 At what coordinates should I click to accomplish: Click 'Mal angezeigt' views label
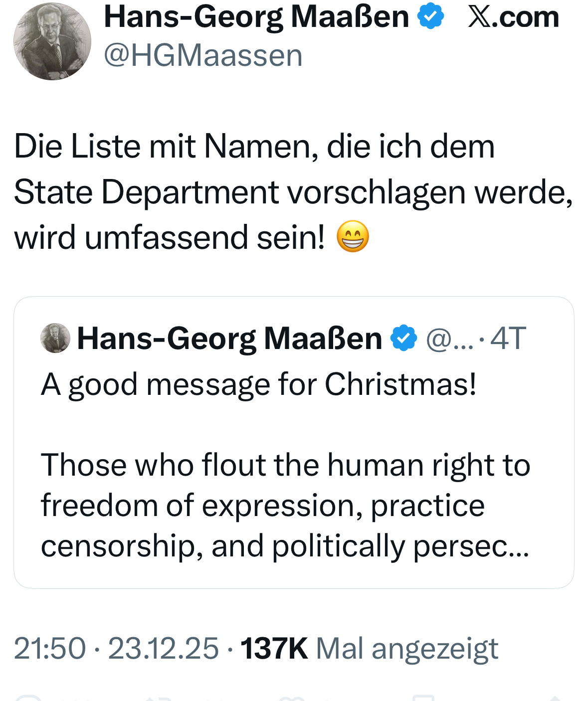(407, 649)
